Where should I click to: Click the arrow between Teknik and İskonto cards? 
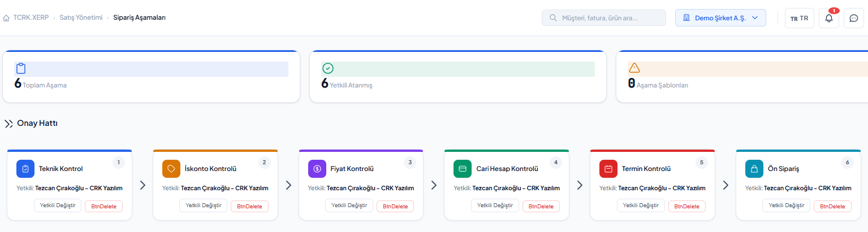[x=142, y=185]
